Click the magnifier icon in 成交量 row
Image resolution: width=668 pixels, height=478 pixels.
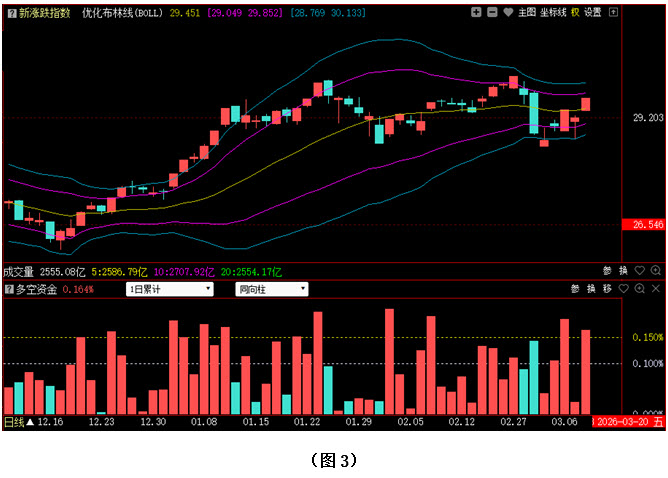pyautogui.click(x=655, y=271)
